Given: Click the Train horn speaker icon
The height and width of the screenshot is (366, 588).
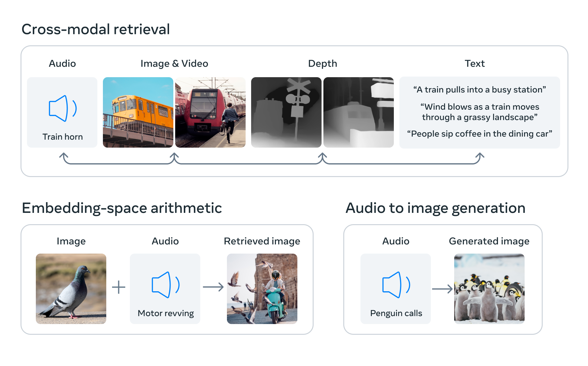Looking at the screenshot, I should click(x=62, y=109).
